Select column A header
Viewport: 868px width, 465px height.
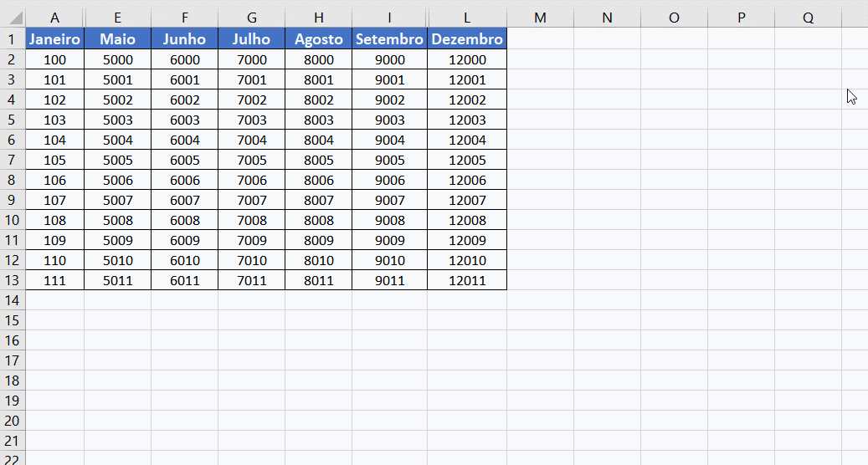point(54,18)
